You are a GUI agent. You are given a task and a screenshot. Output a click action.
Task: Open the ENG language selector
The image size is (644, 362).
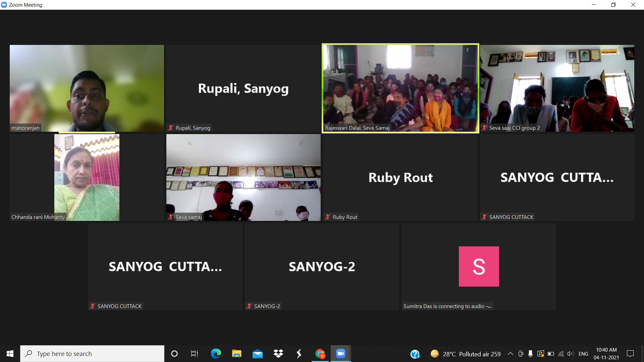[583, 354]
